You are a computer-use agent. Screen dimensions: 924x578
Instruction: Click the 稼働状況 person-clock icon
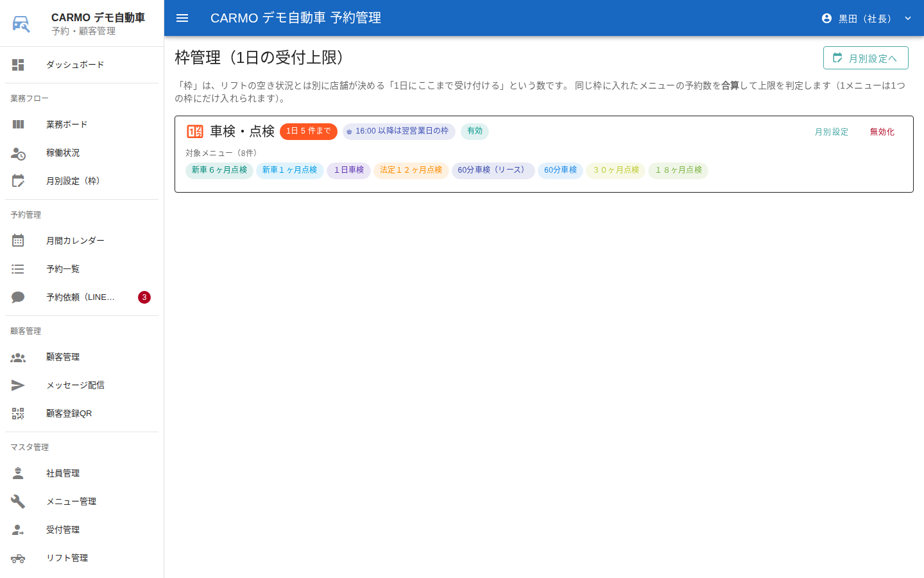(18, 153)
